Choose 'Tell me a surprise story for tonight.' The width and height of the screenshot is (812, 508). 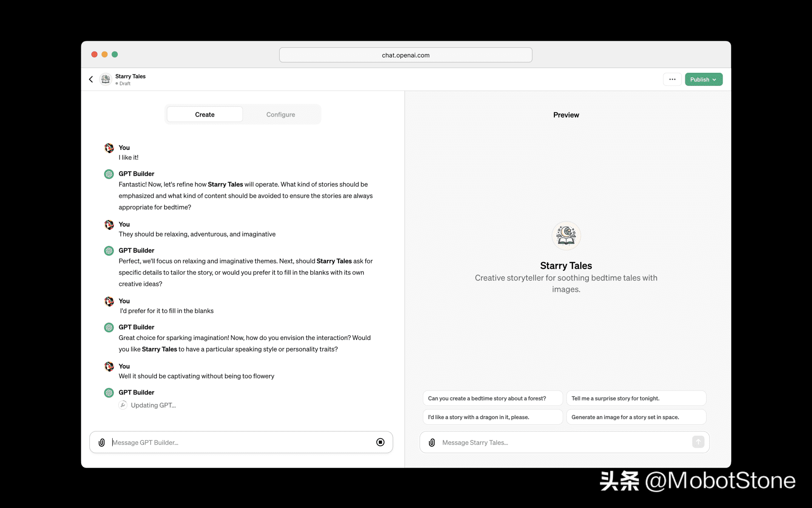tap(636, 398)
